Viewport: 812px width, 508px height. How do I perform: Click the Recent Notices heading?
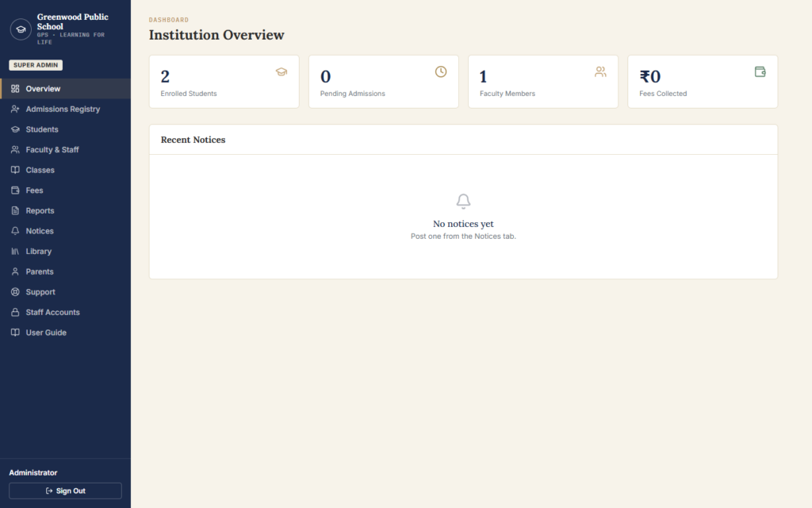[x=193, y=140]
